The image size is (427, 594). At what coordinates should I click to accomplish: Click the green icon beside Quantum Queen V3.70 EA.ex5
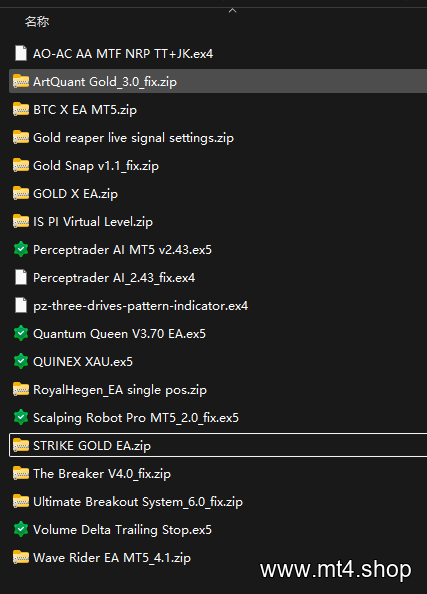click(21, 334)
